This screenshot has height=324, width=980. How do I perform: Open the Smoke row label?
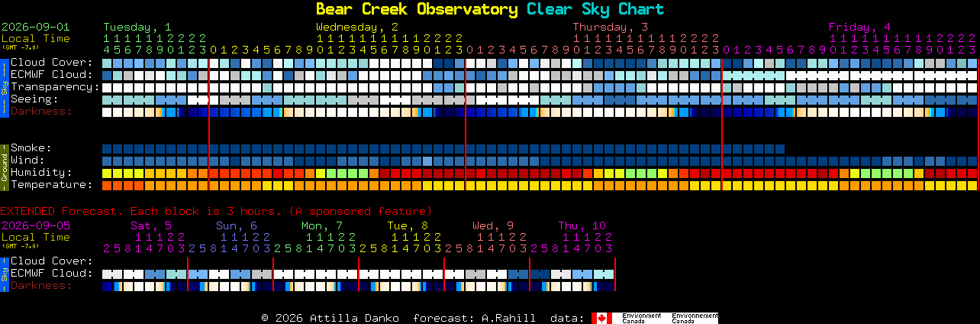pos(31,148)
